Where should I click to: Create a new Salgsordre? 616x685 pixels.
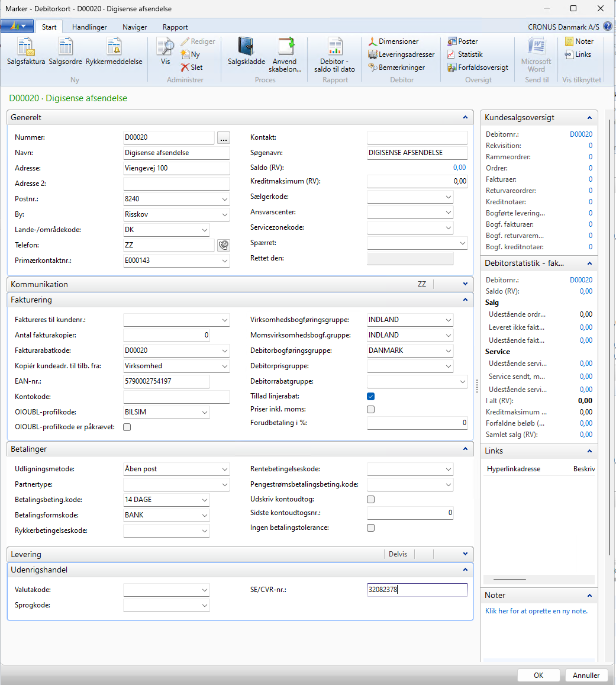point(66,52)
